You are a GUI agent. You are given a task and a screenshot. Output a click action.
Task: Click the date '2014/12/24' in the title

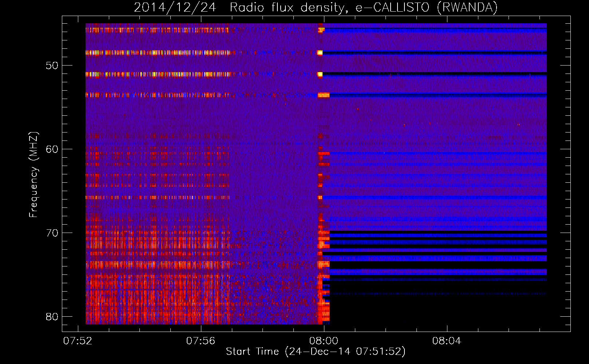[175, 7]
